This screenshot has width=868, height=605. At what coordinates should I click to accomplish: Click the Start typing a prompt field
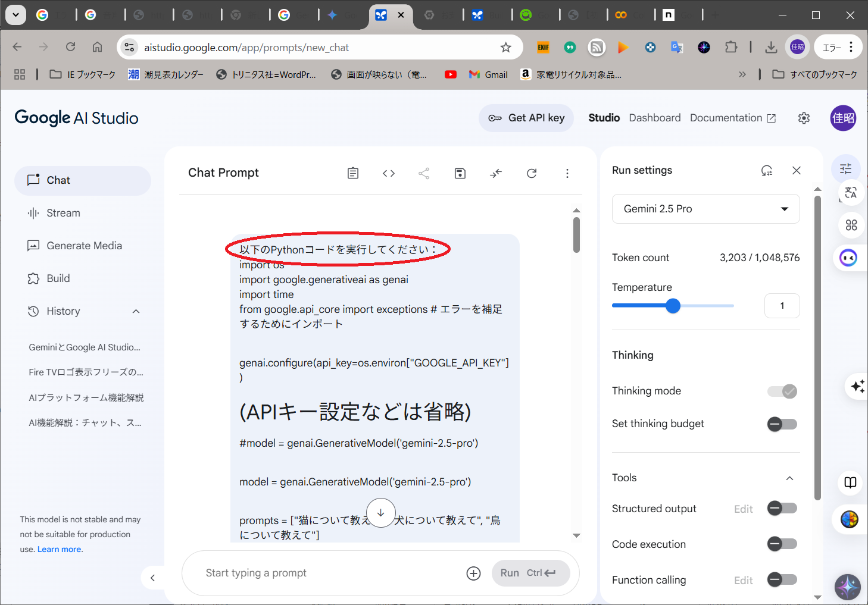click(330, 573)
